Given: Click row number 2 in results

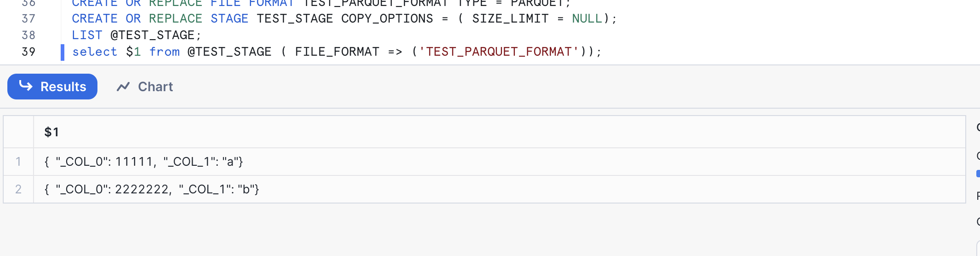Looking at the screenshot, I should 18,189.
